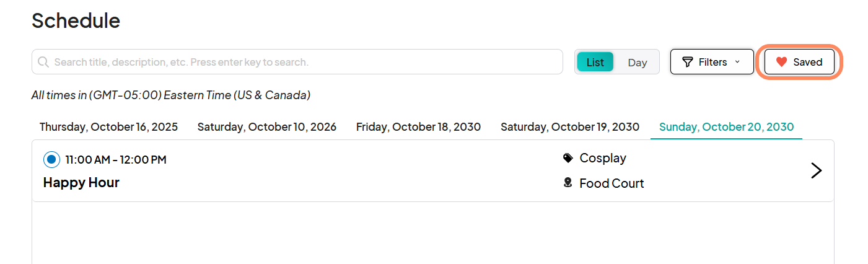Show Saved sessions
868x264 pixels.
tap(799, 62)
